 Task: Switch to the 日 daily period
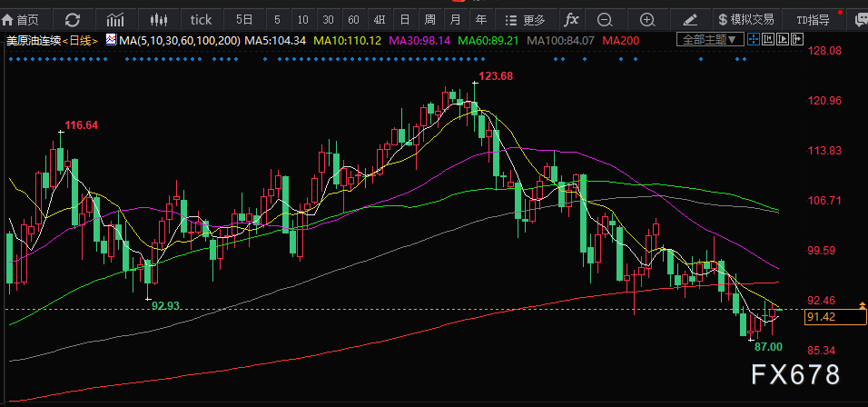point(405,20)
